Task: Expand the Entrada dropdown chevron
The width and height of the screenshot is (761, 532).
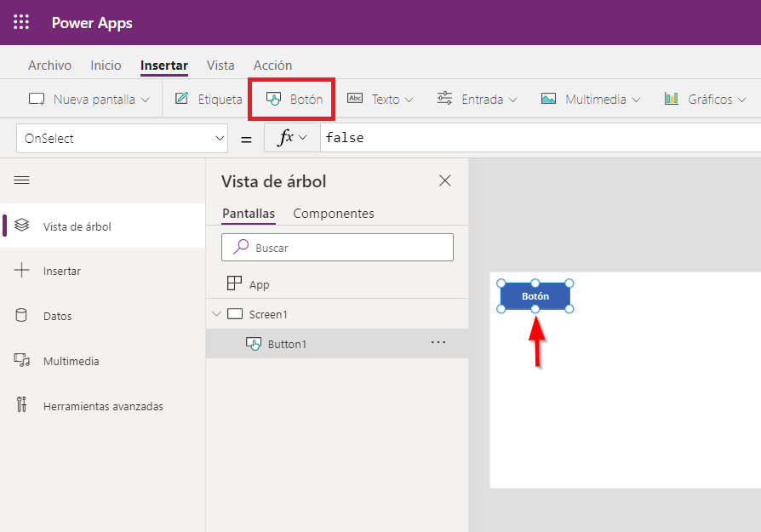Action: click(512, 100)
